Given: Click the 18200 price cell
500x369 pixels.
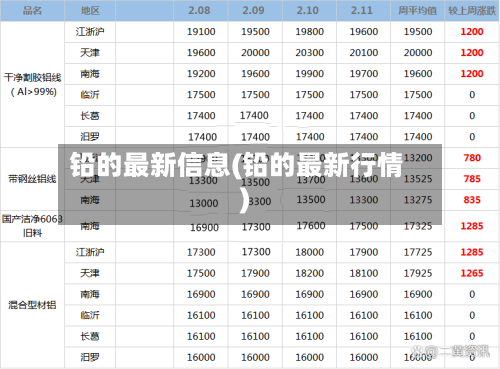Looking at the screenshot, I should coord(310,273).
